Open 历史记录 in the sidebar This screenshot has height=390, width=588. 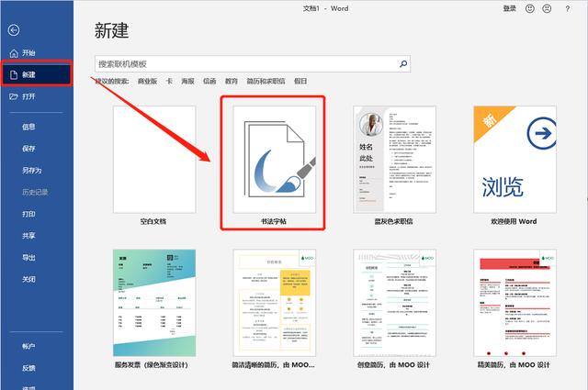click(37, 192)
